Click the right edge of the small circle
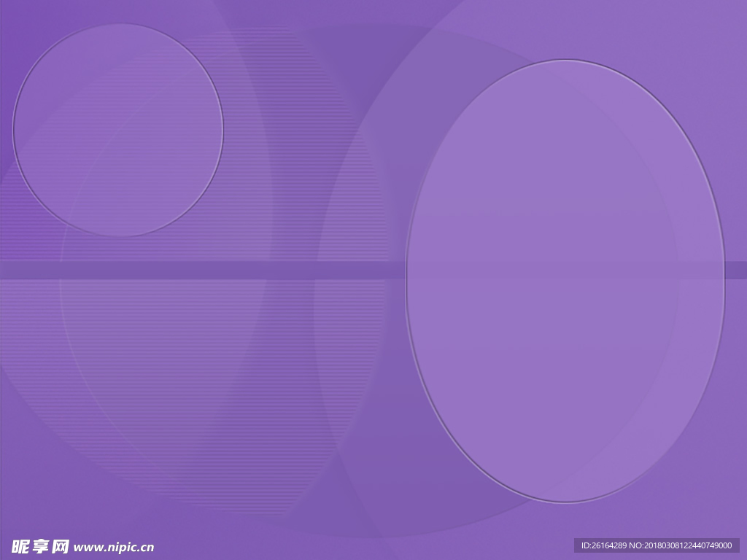The height and width of the screenshot is (560, 747). point(222,130)
